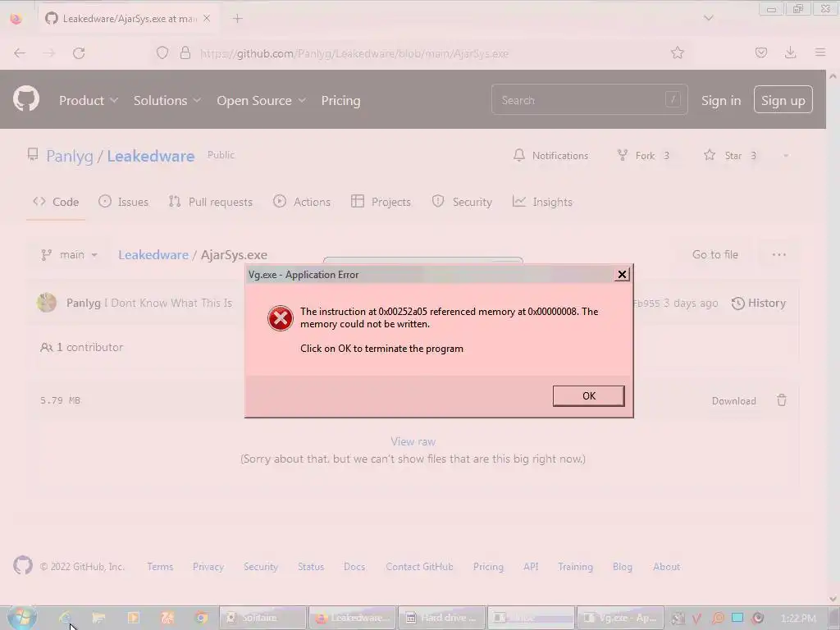Open the About footer link

pos(666,567)
